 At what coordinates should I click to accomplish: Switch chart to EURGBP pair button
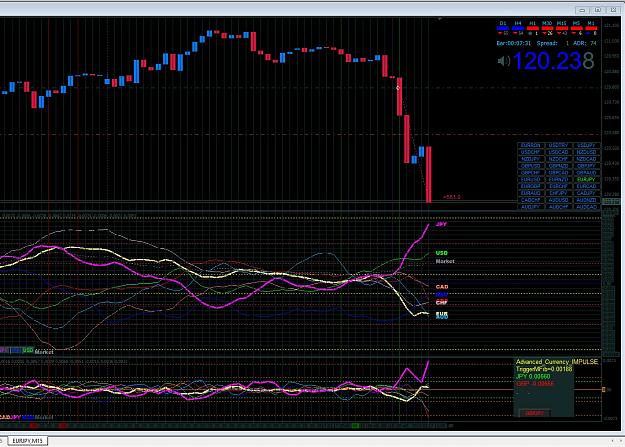531,186
